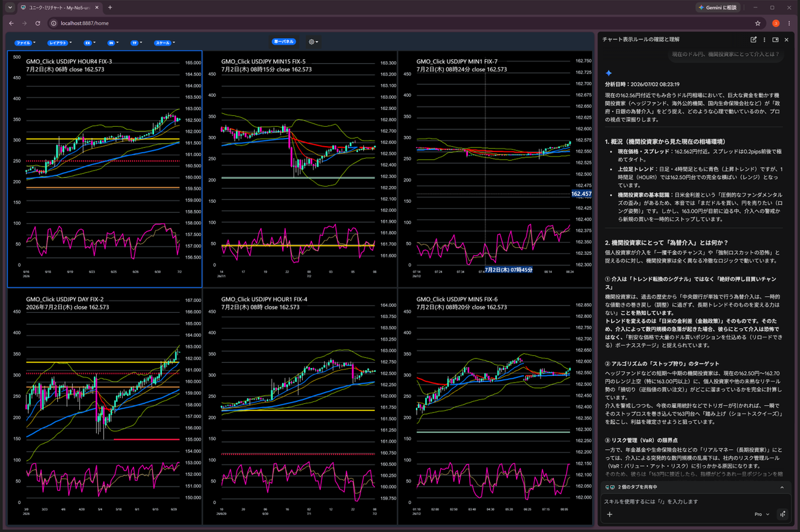Open the gear settings dropdown
The image size is (800, 532).
tap(313, 41)
